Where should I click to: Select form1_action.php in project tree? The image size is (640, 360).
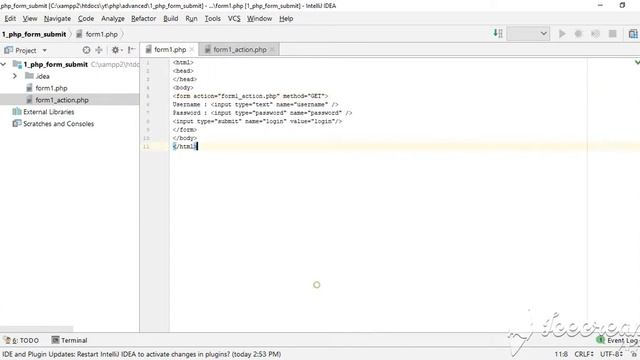pyautogui.click(x=62, y=100)
